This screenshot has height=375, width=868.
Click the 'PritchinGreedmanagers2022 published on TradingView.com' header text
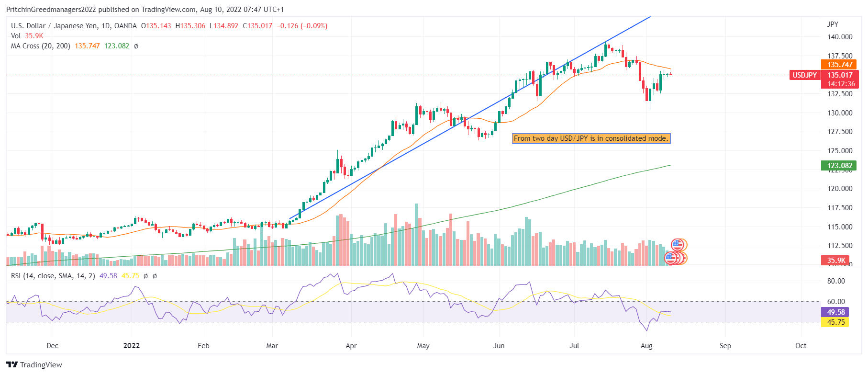pos(101,10)
